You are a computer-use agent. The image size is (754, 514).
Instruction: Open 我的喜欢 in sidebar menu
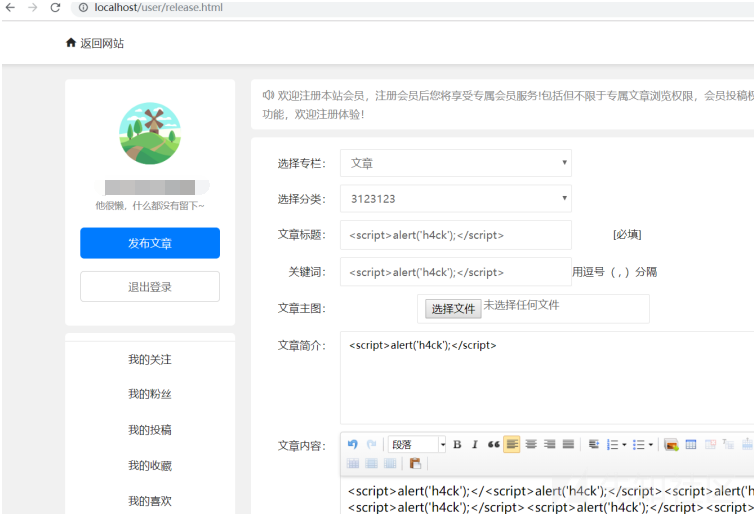(x=150, y=501)
